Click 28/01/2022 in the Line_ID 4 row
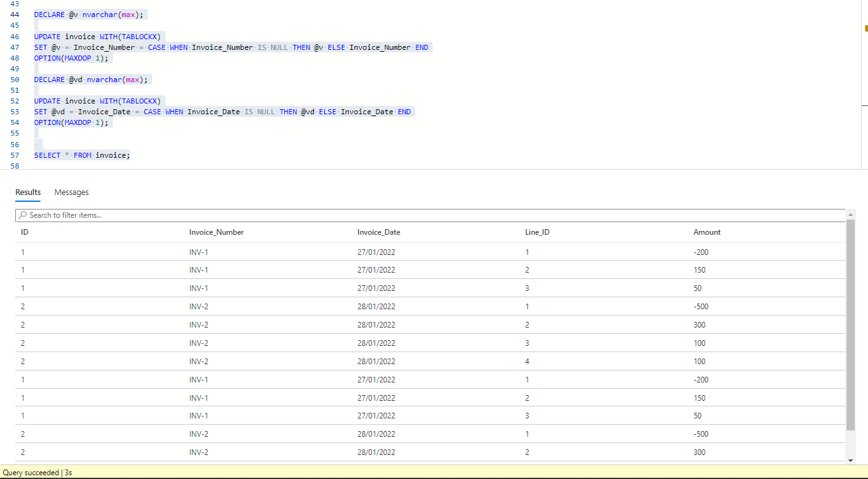The width and height of the screenshot is (868, 479). 377,362
